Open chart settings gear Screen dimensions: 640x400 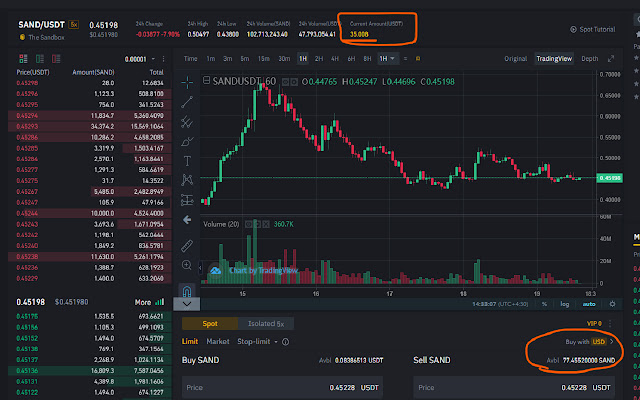pyautogui.click(x=612, y=304)
